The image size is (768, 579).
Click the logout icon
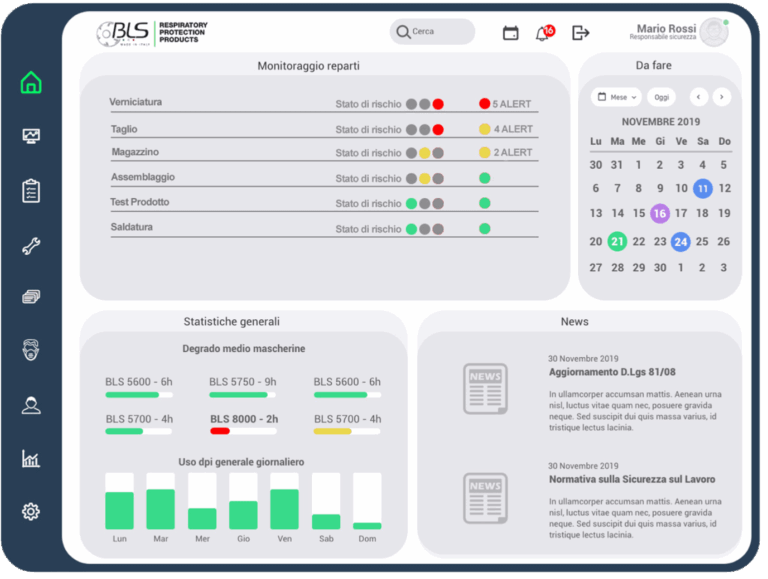pos(580,33)
